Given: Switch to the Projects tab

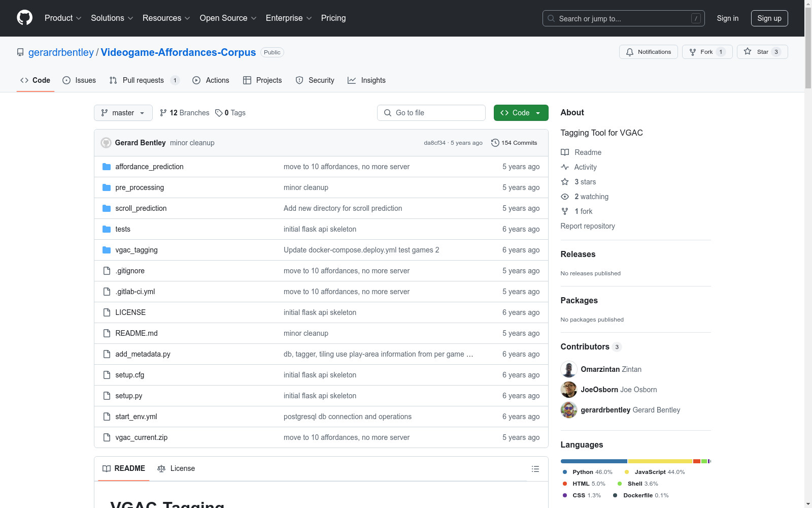Looking at the screenshot, I should (262, 80).
